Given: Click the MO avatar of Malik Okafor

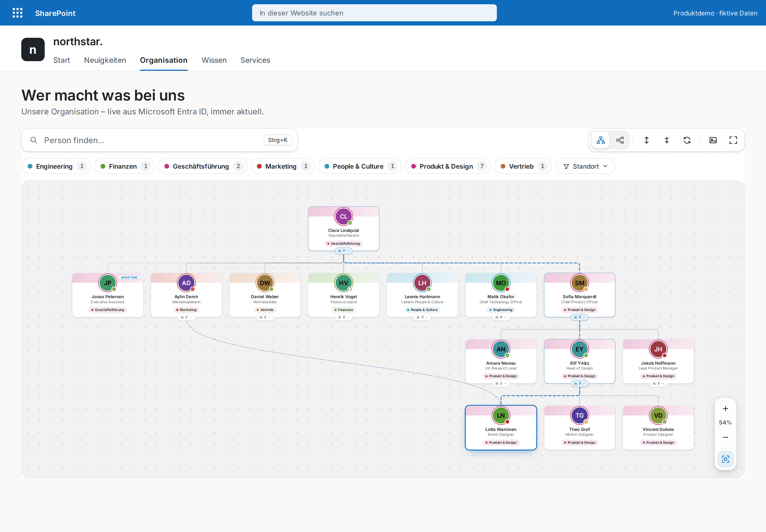Looking at the screenshot, I should (501, 283).
